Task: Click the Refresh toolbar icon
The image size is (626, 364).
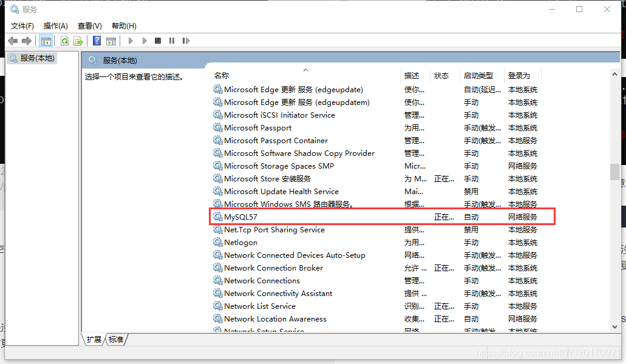Action: click(x=65, y=41)
